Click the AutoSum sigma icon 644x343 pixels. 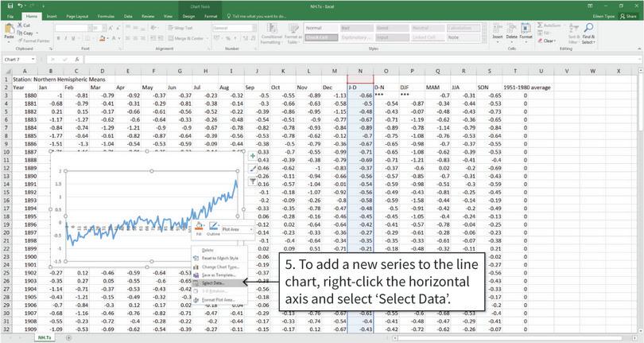540,25
